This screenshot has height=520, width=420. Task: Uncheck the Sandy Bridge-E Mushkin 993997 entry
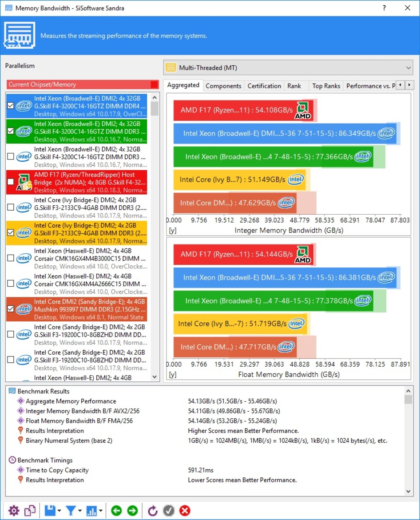click(11, 309)
